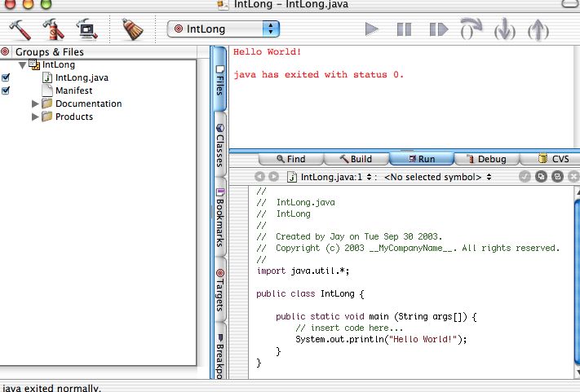Click the 'import java.util.*;' code line

click(303, 271)
